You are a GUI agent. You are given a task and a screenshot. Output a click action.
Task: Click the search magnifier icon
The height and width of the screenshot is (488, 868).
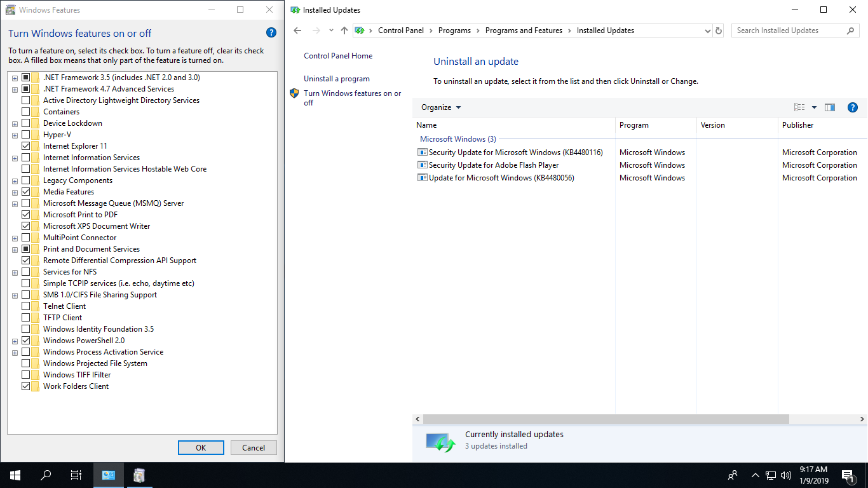(x=851, y=30)
